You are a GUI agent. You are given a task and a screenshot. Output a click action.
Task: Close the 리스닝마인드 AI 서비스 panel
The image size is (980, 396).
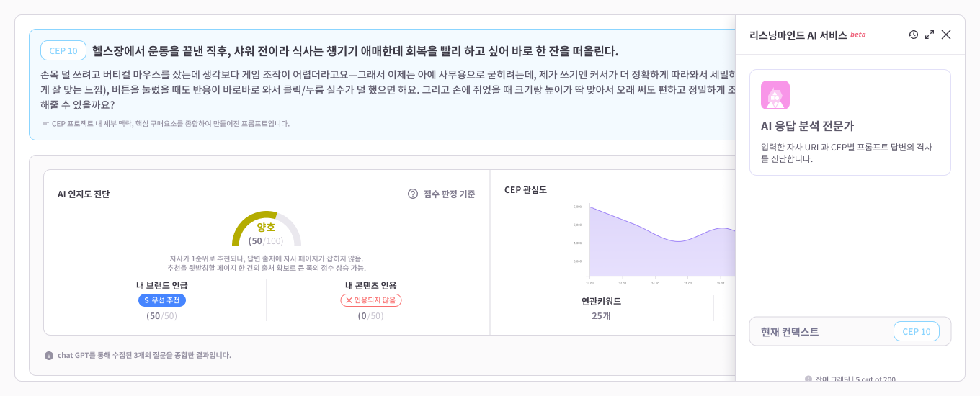946,35
